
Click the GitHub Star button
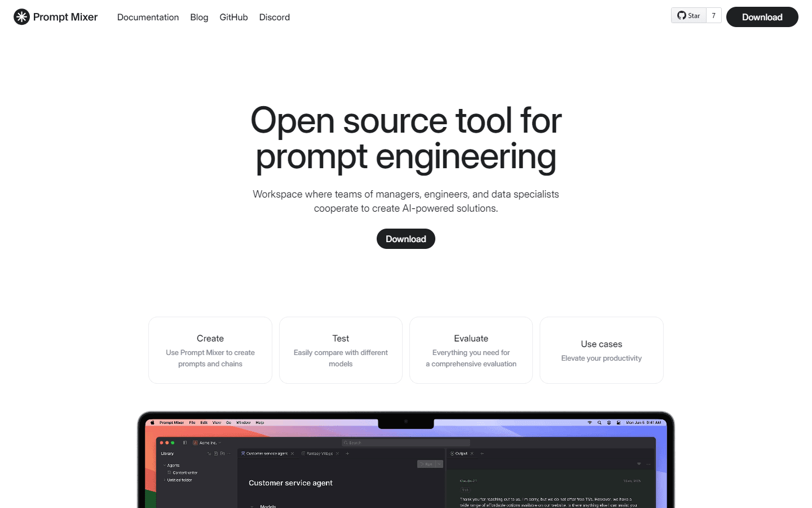689,16
